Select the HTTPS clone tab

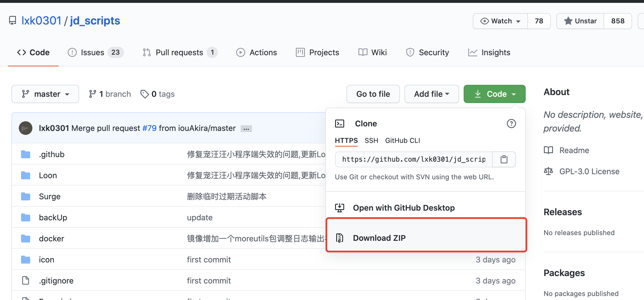(x=346, y=141)
